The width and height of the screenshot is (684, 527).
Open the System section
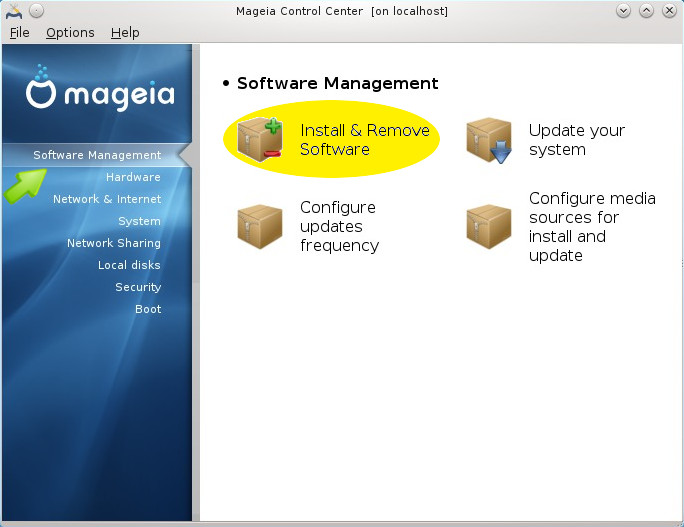pyautogui.click(x=139, y=221)
